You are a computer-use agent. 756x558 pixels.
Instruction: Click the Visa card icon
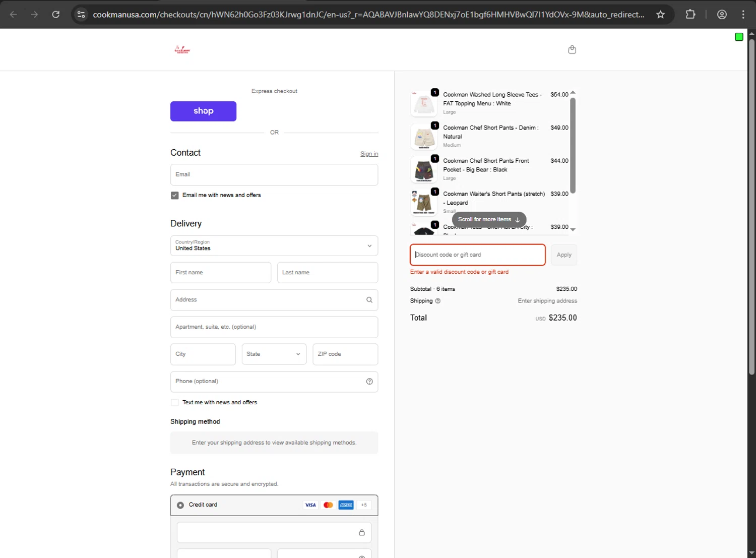pyautogui.click(x=310, y=505)
